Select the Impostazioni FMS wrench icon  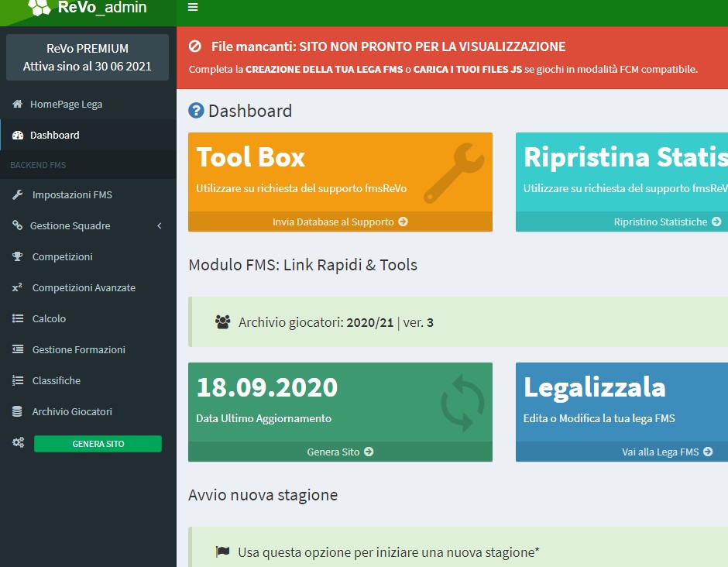coord(18,194)
